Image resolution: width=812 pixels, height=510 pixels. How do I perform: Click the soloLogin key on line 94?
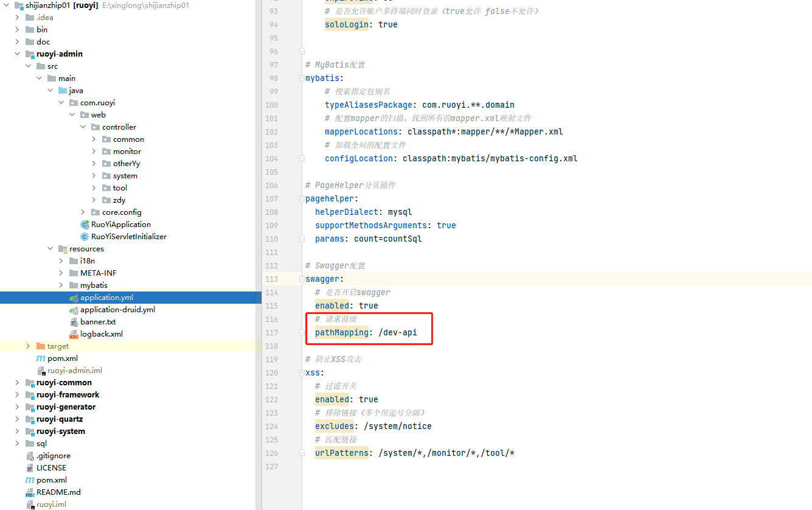pyautogui.click(x=347, y=24)
